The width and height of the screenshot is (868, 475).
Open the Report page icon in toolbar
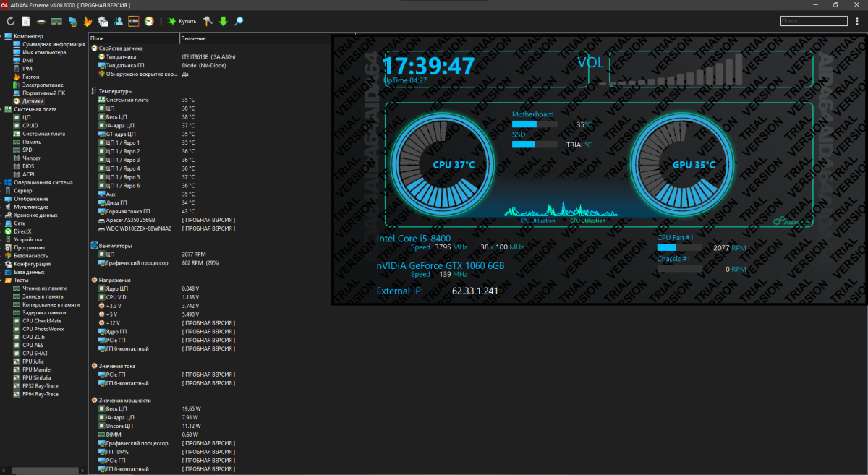click(25, 21)
